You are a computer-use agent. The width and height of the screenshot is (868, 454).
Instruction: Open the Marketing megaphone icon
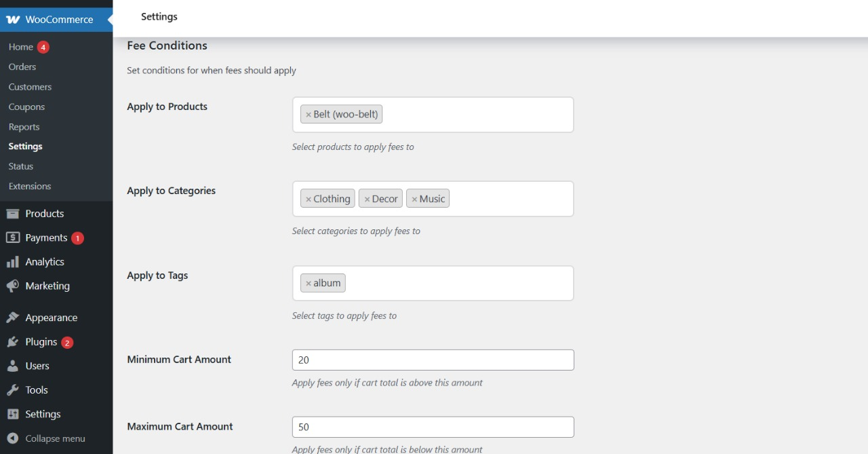click(14, 286)
